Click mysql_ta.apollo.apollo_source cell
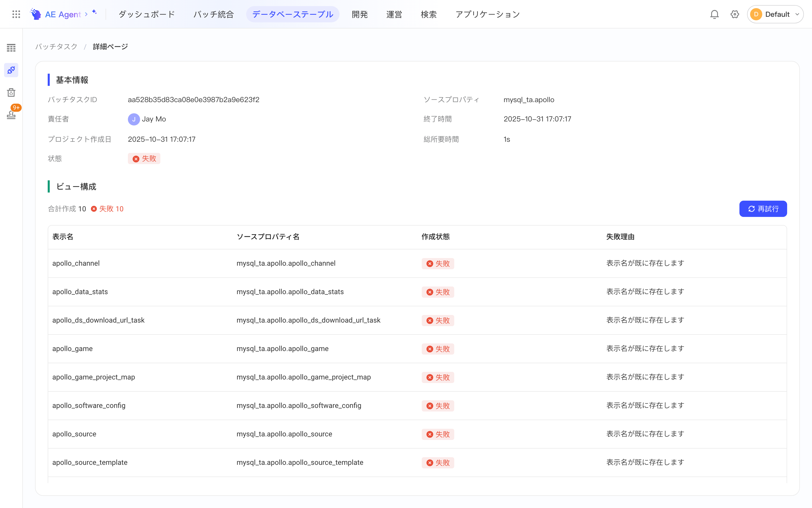This screenshot has width=812, height=508. click(x=284, y=434)
